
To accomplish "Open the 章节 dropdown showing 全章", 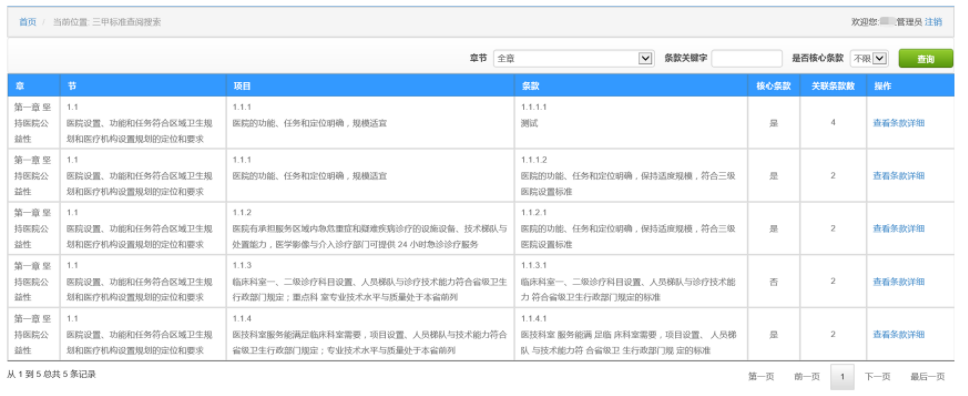I will (573, 59).
